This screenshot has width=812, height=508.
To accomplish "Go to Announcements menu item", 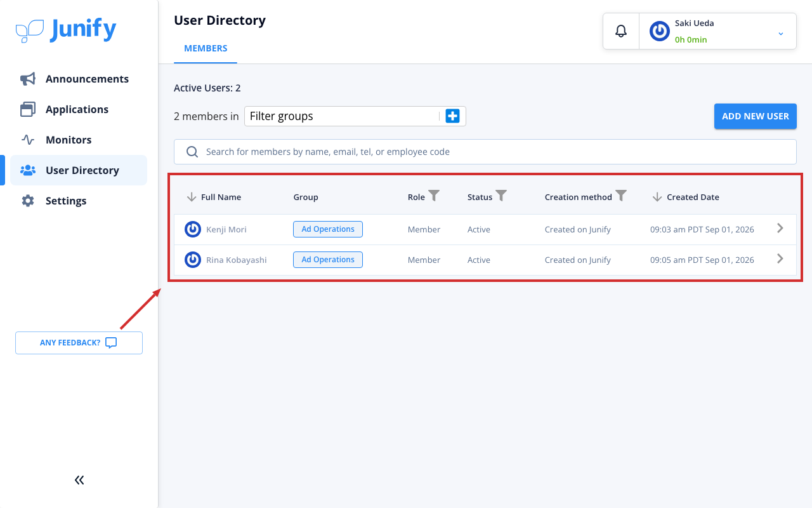I will click(79, 79).
